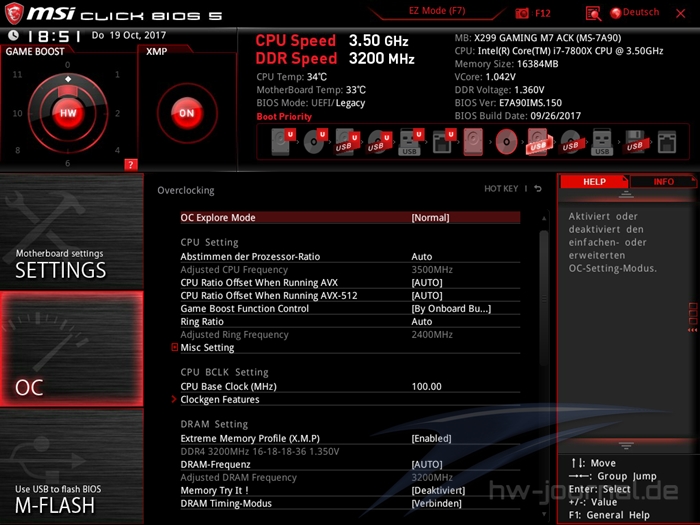This screenshot has height=525, width=700.
Task: Open the SETTINGS motherboard settings section
Action: [72, 232]
